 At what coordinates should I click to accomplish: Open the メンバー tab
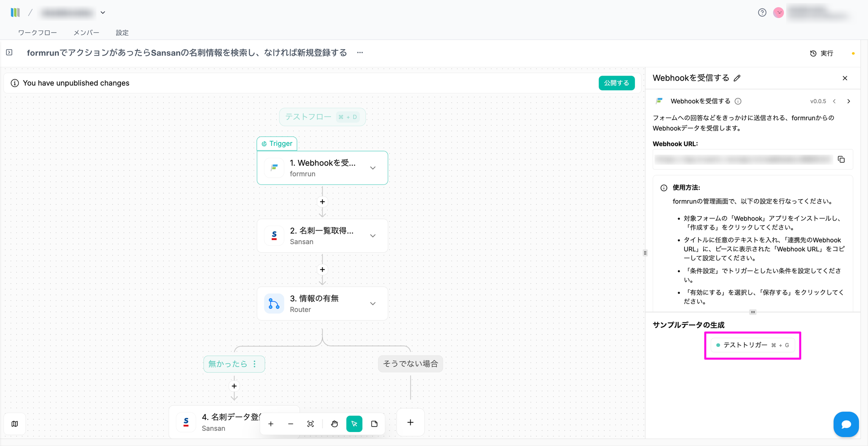[86, 33]
